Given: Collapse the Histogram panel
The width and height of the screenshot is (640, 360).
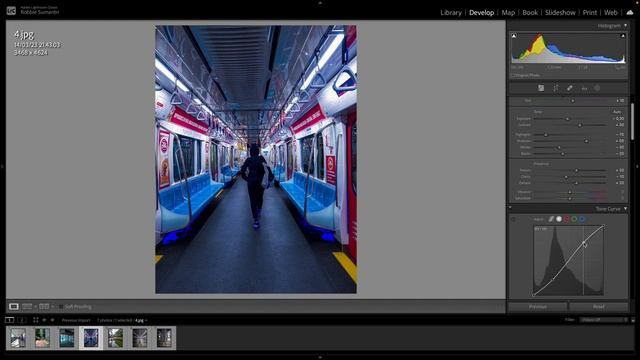Looking at the screenshot, I should 625,26.
